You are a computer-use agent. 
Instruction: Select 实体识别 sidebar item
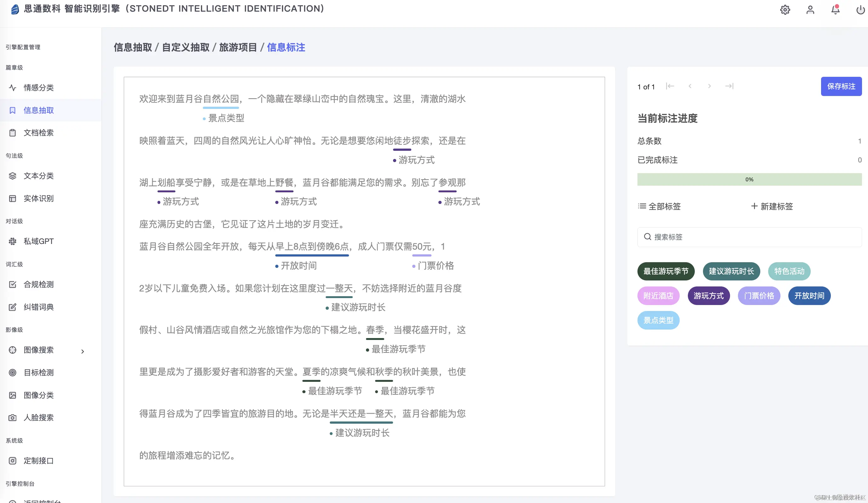coord(38,198)
